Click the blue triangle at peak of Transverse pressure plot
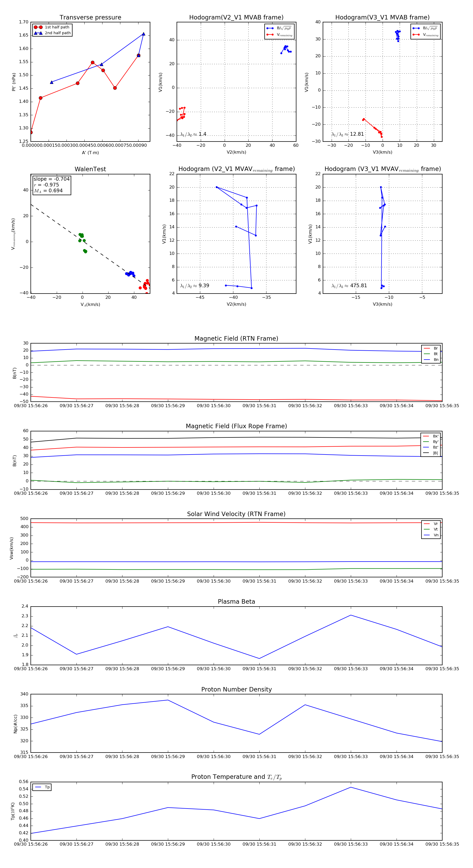 [143, 34]
